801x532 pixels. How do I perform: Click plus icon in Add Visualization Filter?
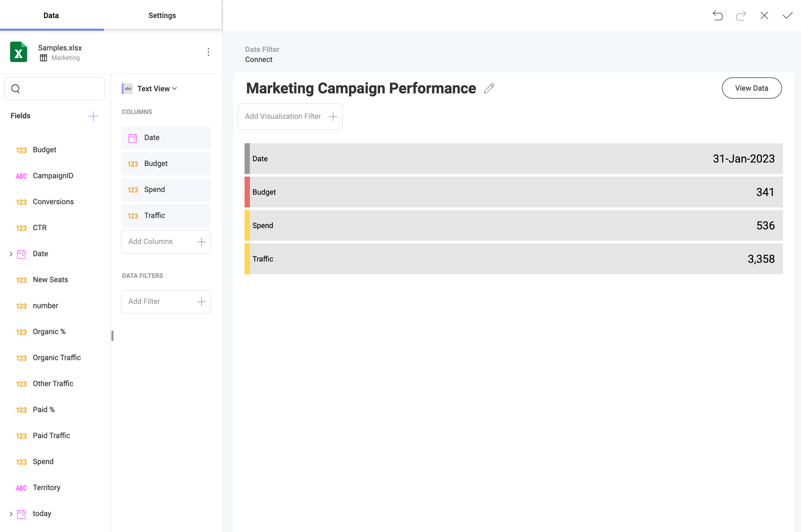[333, 117]
